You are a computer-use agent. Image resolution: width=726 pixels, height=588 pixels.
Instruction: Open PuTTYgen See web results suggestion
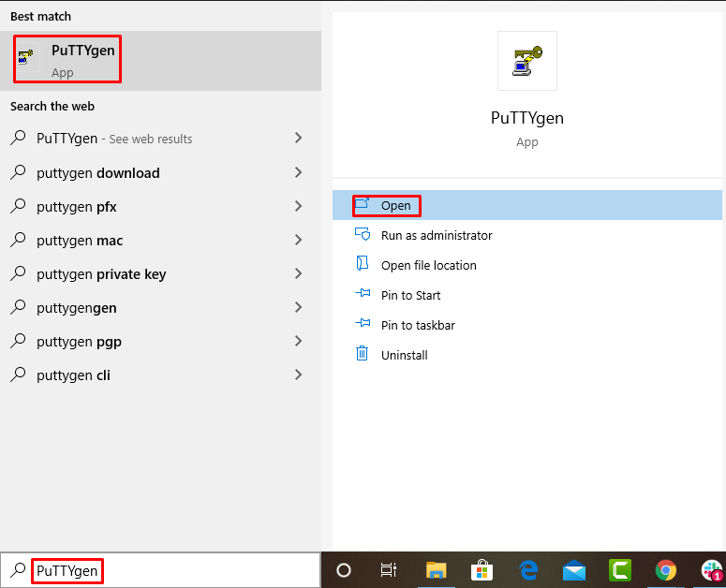pyautogui.click(x=160, y=139)
